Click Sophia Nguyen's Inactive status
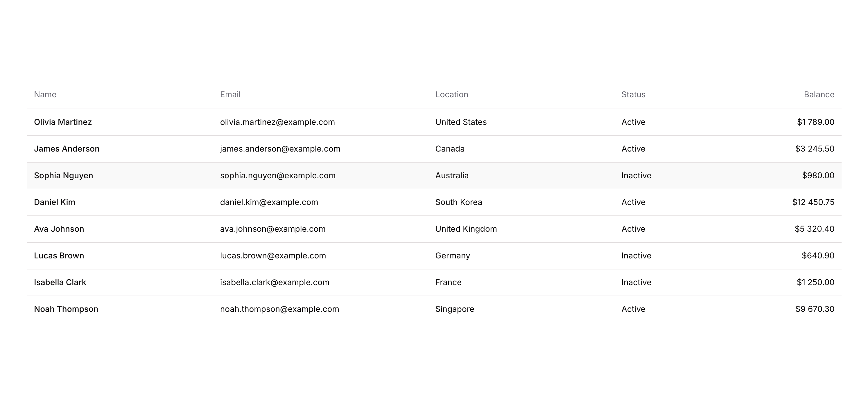 [x=636, y=176]
